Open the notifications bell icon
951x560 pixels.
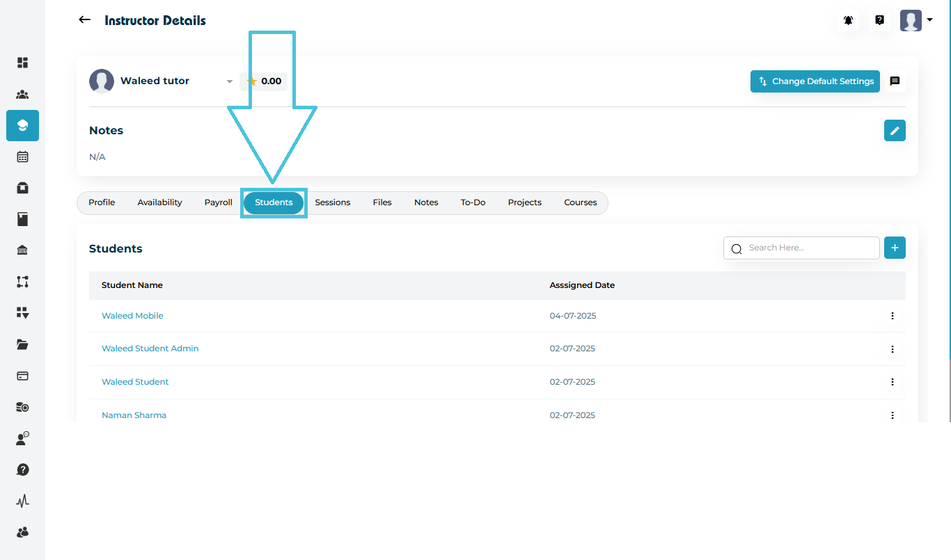pyautogui.click(x=848, y=20)
